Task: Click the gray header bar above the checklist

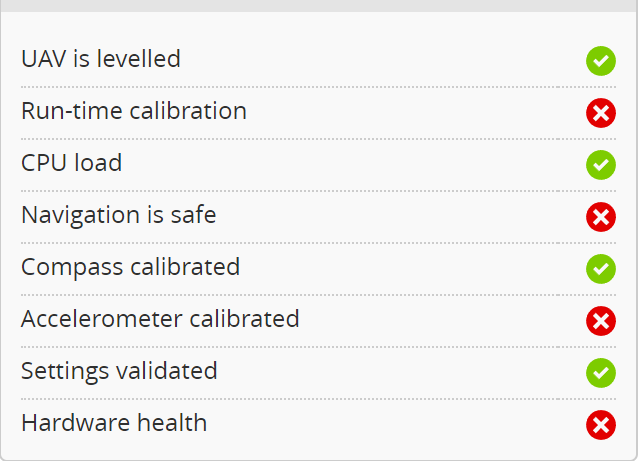Action: [x=319, y=5]
